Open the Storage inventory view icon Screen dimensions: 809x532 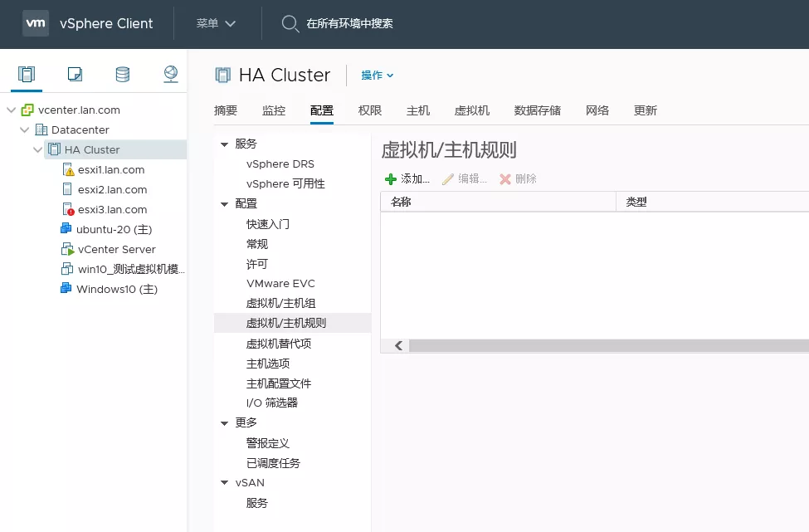point(123,75)
